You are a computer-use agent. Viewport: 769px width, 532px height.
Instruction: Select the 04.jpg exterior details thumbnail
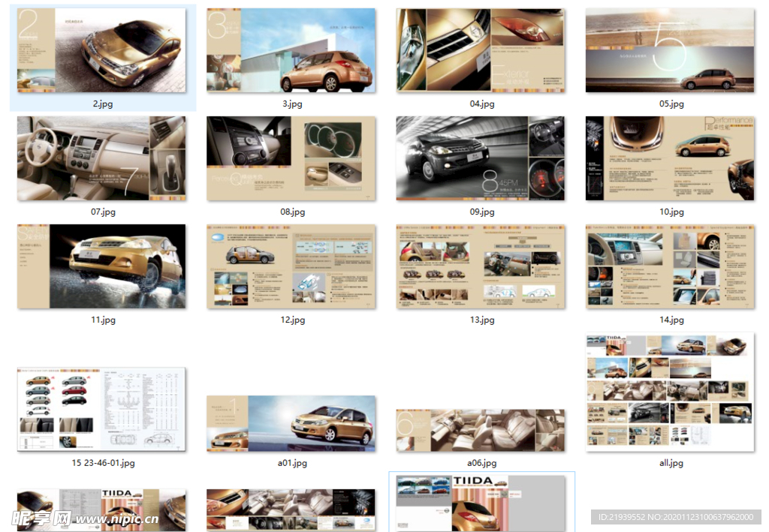click(481, 50)
